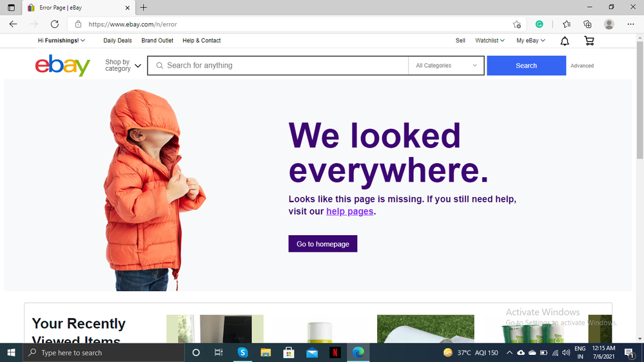The width and height of the screenshot is (644, 362).
Task: Click the Go to homepage button
Action: (x=323, y=243)
